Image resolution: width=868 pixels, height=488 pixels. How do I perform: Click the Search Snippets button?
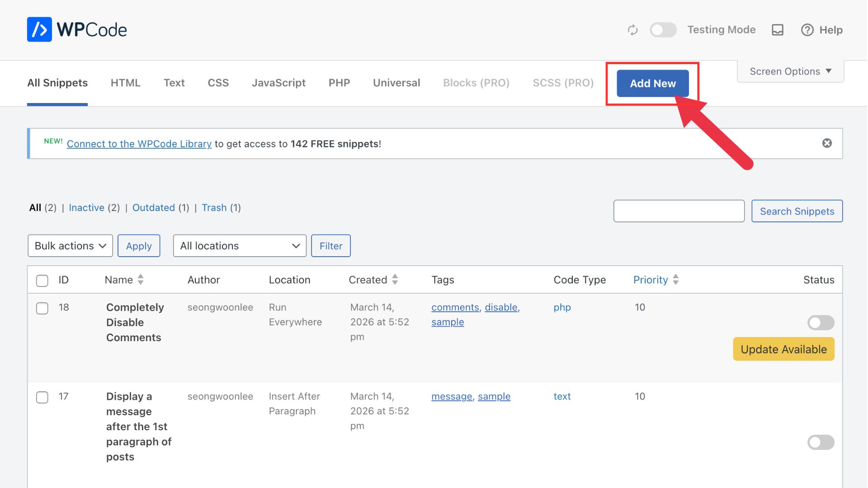[x=797, y=211]
